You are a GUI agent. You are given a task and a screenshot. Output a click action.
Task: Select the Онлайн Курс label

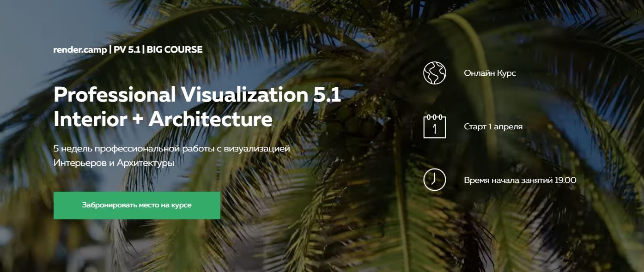(490, 73)
